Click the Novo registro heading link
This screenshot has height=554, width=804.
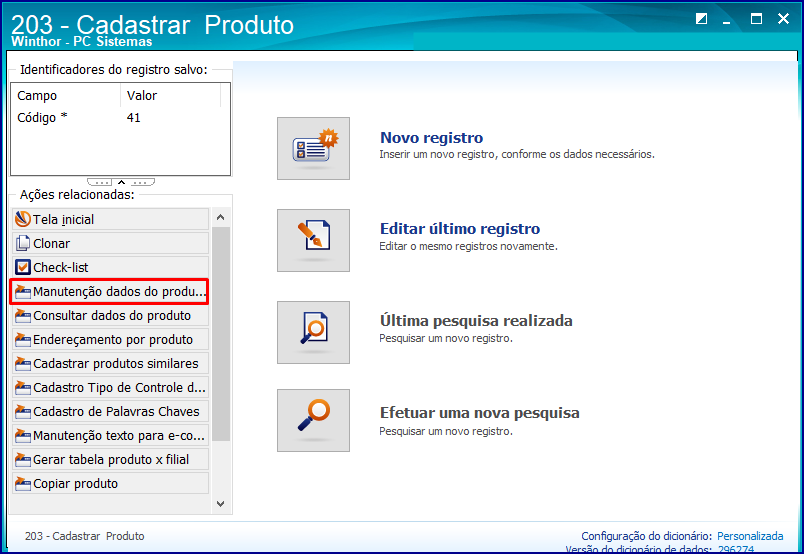tap(431, 138)
